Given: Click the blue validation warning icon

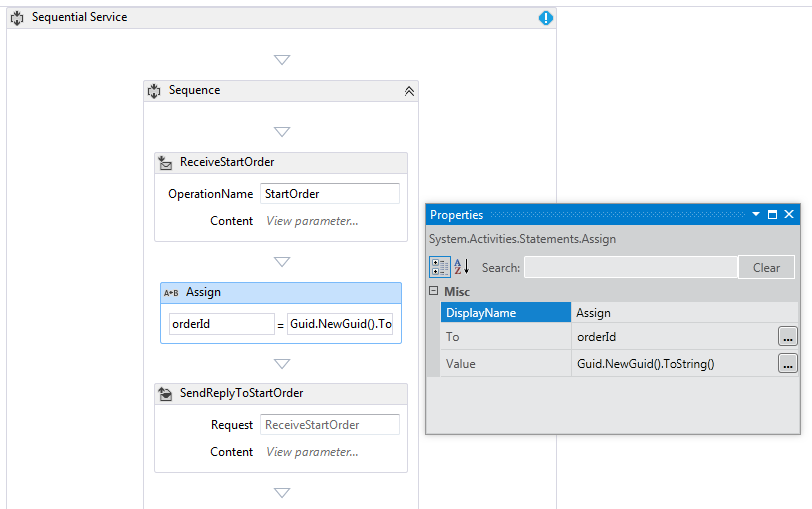Looking at the screenshot, I should (546, 18).
